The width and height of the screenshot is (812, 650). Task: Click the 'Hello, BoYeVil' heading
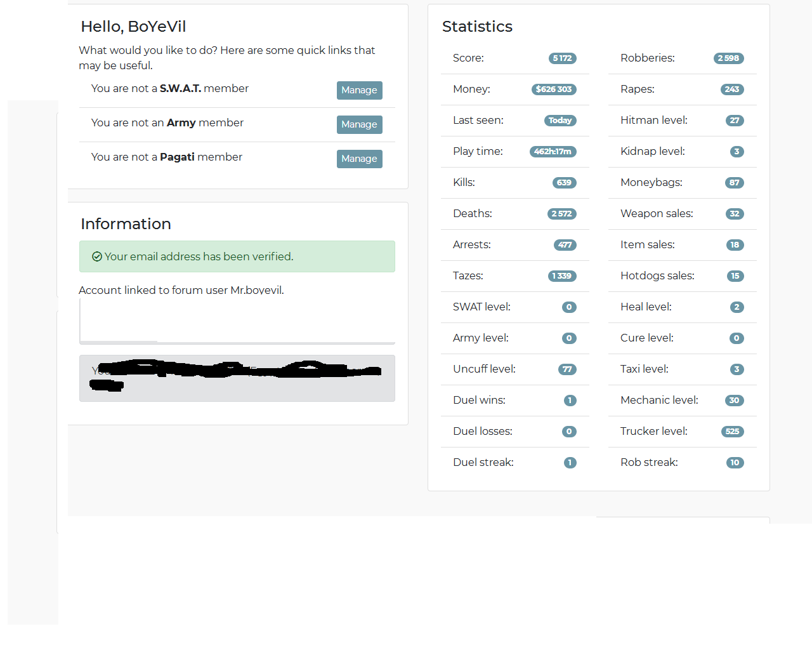(x=133, y=27)
